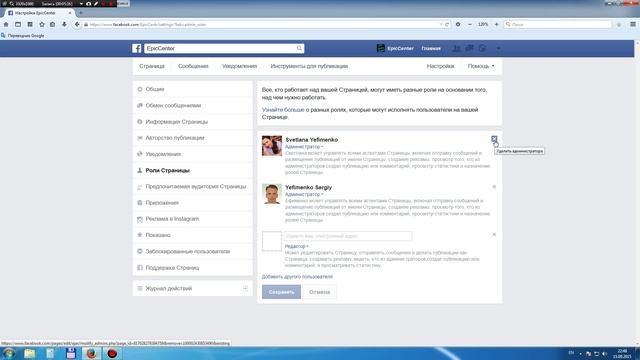Select Показано in the sidebar
This screenshot has width=640, height=360.
(x=193, y=235)
